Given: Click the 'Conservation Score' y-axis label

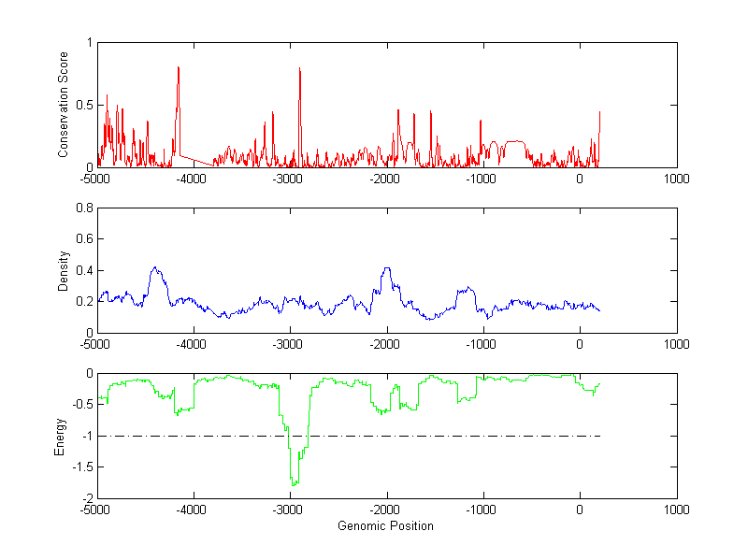Looking at the screenshot, I should [64, 105].
